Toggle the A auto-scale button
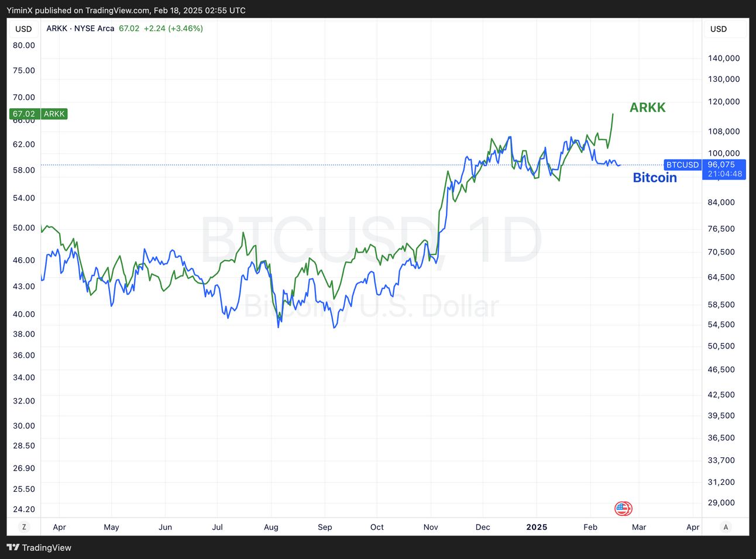The image size is (756, 559). point(726,527)
